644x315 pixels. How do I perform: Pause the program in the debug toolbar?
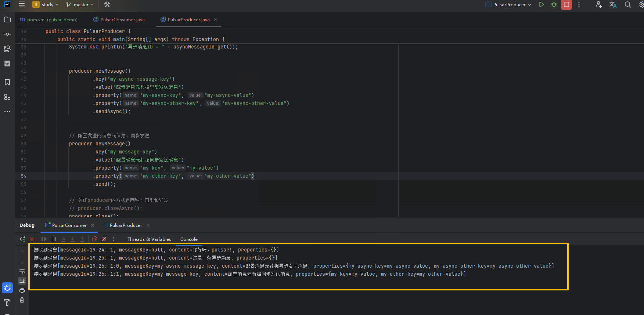(x=54, y=239)
